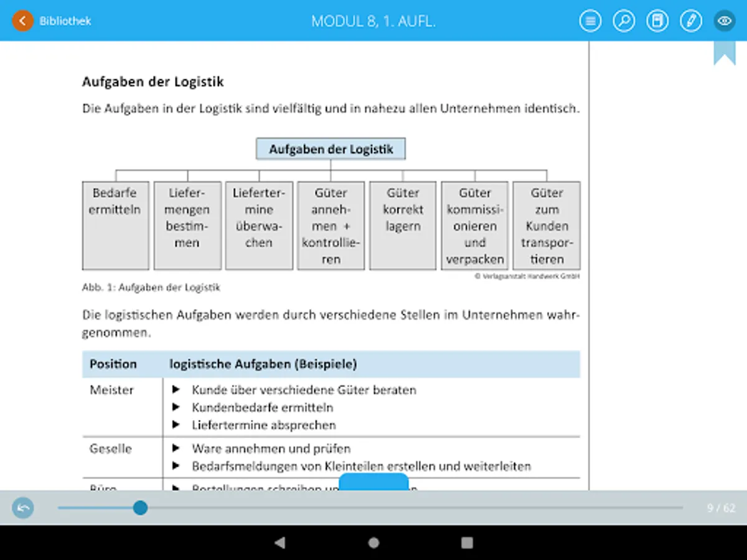Click the blue diagram box Aufgaben der Logistik

331,149
